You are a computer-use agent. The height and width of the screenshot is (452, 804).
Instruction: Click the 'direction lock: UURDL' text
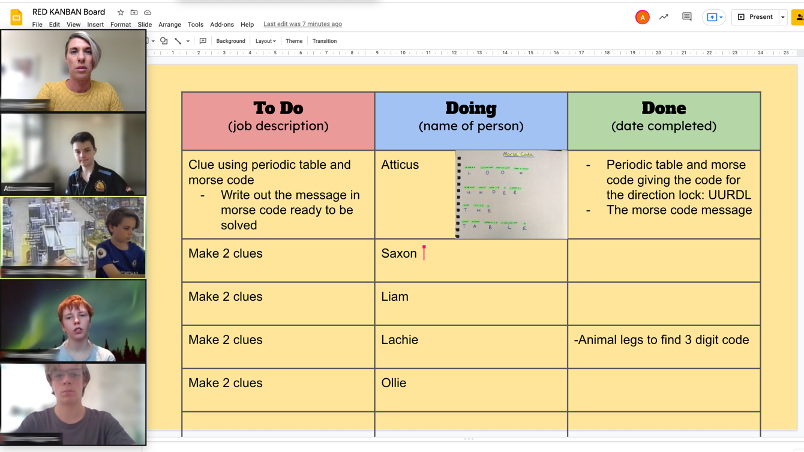[678, 195]
